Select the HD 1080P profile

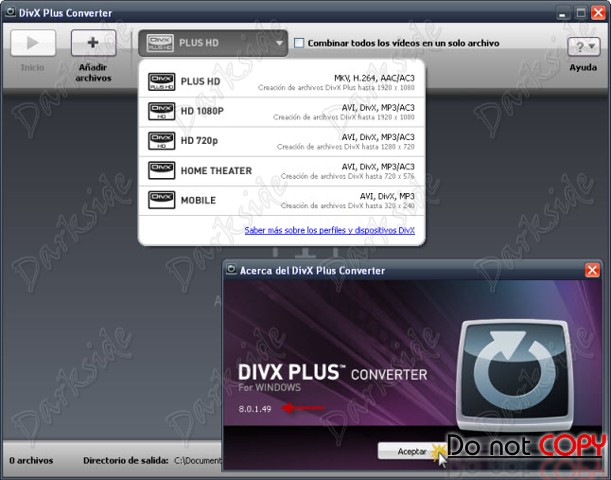pos(281,112)
